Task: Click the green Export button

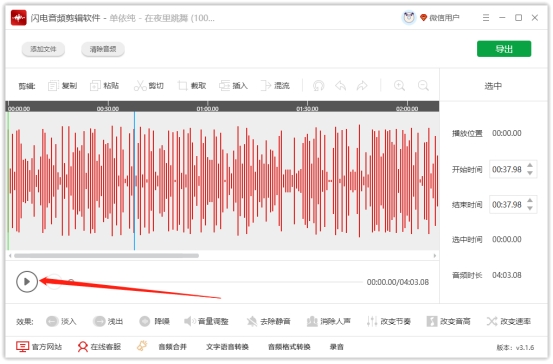Action: [x=504, y=49]
